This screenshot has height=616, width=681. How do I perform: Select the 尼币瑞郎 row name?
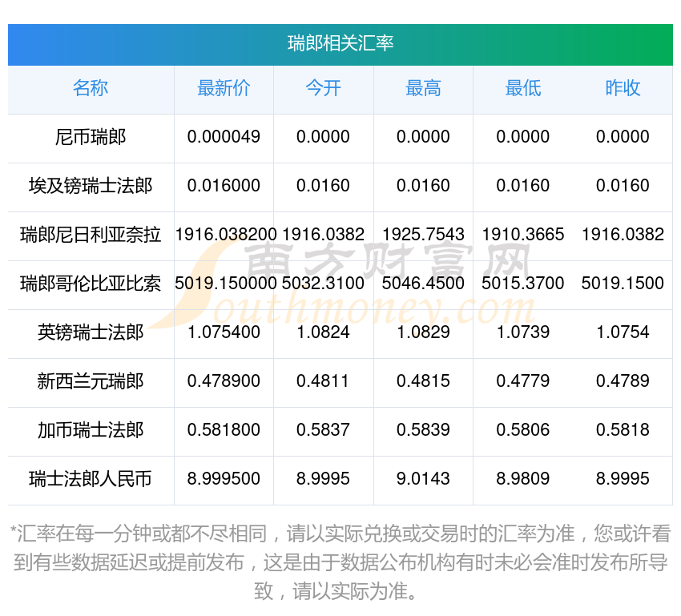tap(91, 137)
